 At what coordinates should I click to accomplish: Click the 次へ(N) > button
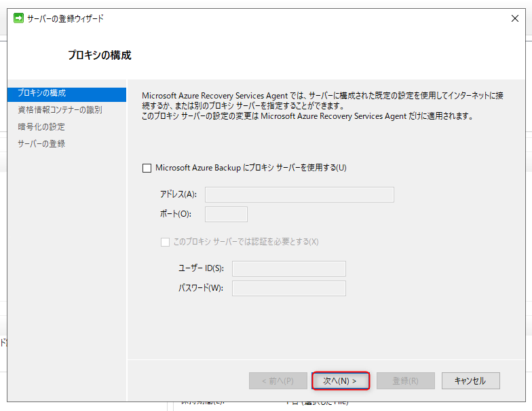pos(341,380)
